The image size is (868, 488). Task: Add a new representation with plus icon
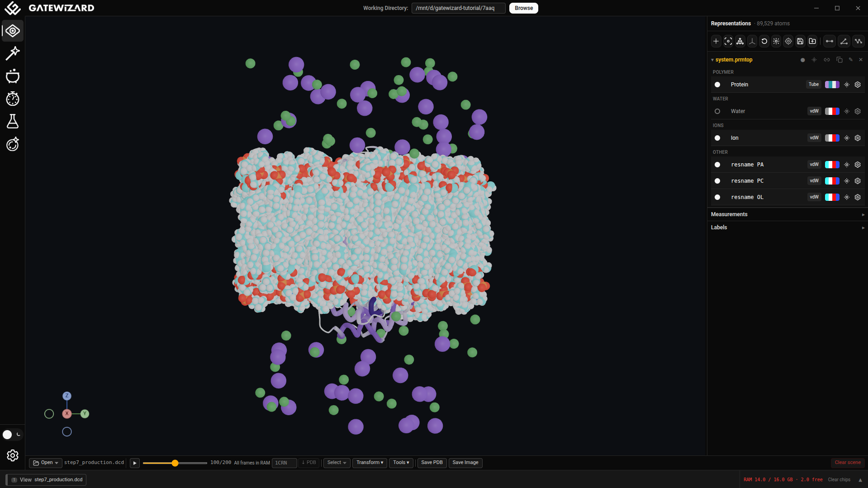(x=716, y=41)
